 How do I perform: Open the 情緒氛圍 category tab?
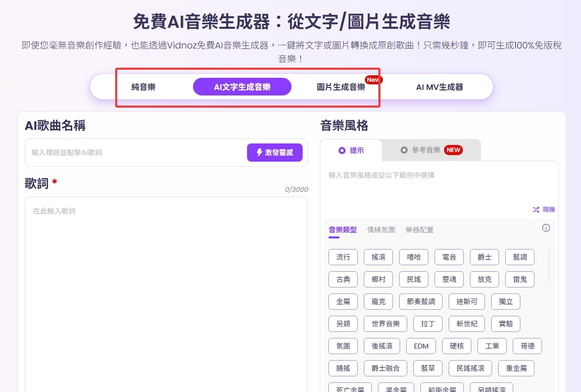381,230
